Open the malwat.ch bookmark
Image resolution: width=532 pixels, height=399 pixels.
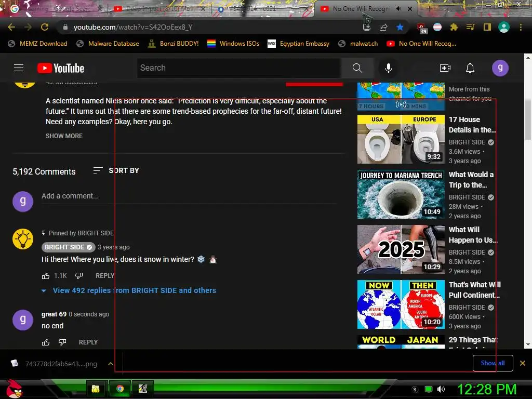coord(358,44)
